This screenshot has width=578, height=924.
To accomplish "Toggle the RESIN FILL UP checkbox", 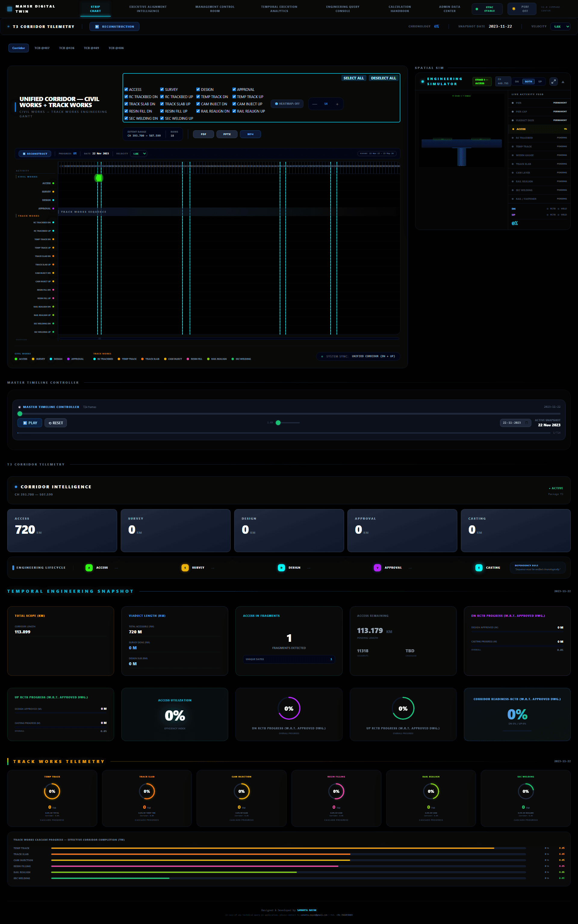I will pyautogui.click(x=162, y=111).
